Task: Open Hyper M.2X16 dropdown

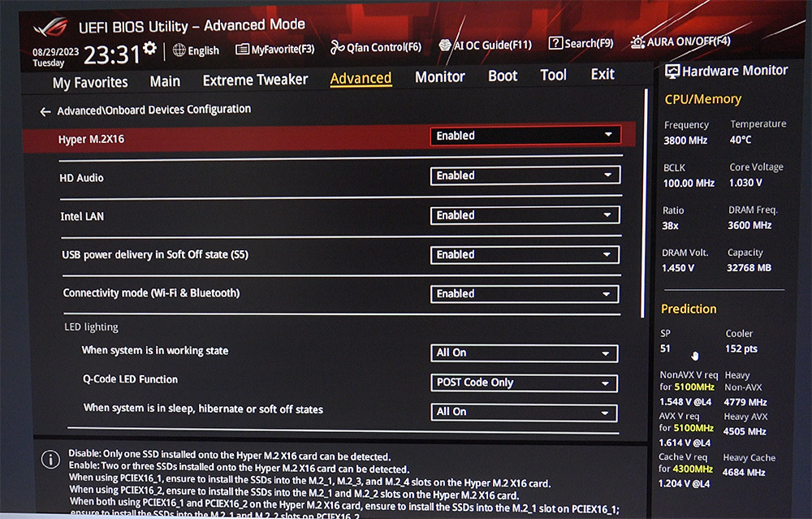Action: point(525,136)
